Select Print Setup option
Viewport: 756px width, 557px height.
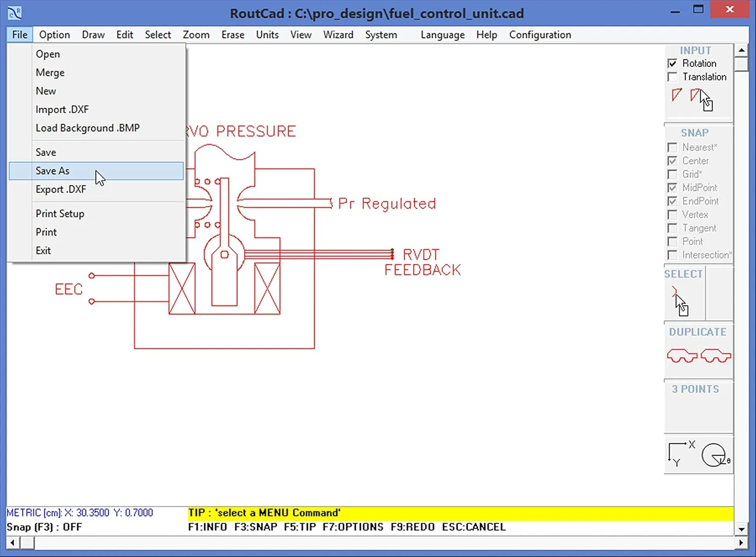point(59,214)
